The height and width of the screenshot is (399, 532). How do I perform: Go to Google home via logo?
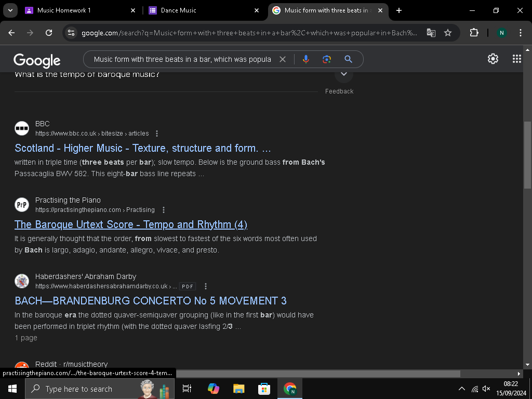tap(37, 60)
